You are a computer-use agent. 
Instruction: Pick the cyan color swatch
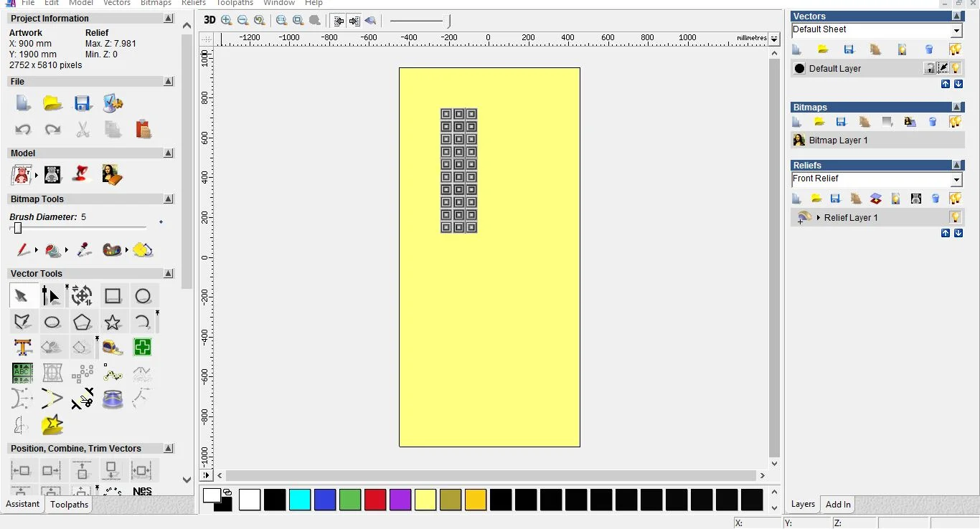(x=300, y=500)
